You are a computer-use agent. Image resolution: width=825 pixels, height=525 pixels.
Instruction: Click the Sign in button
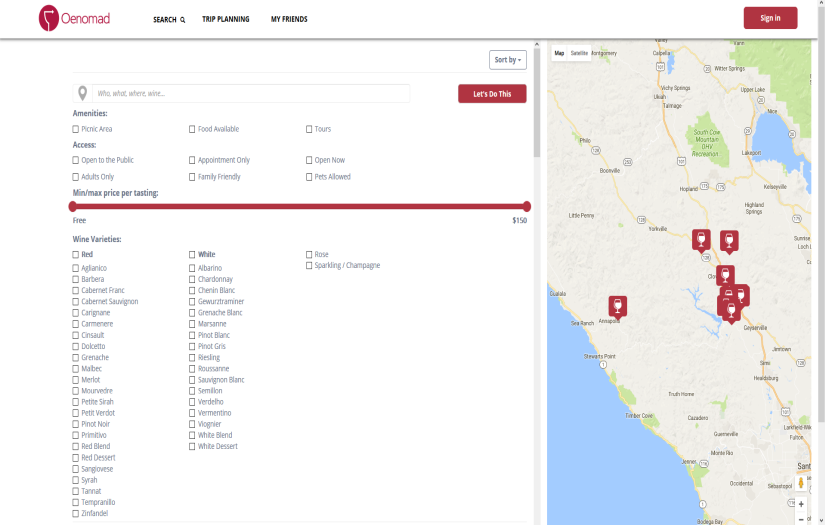pyautogui.click(x=770, y=18)
